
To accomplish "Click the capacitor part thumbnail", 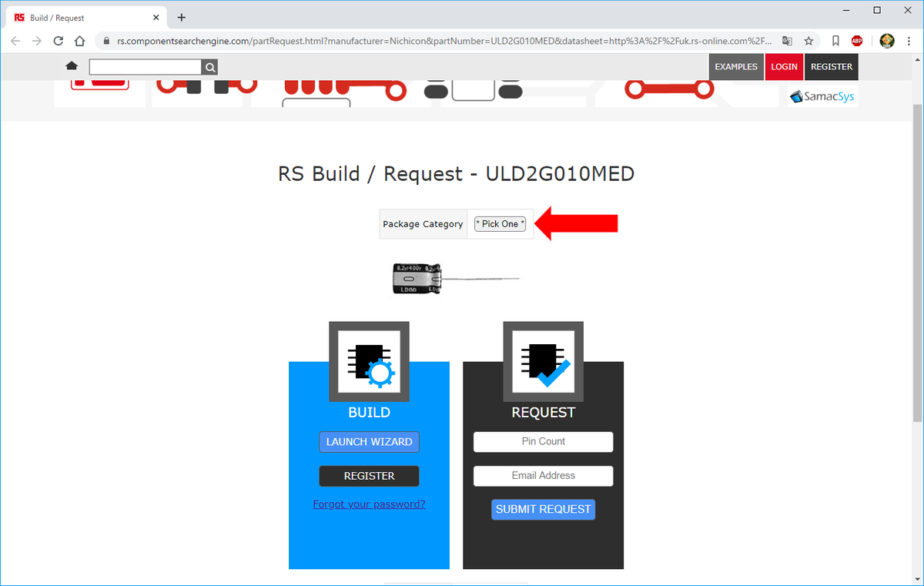I will 456,279.
